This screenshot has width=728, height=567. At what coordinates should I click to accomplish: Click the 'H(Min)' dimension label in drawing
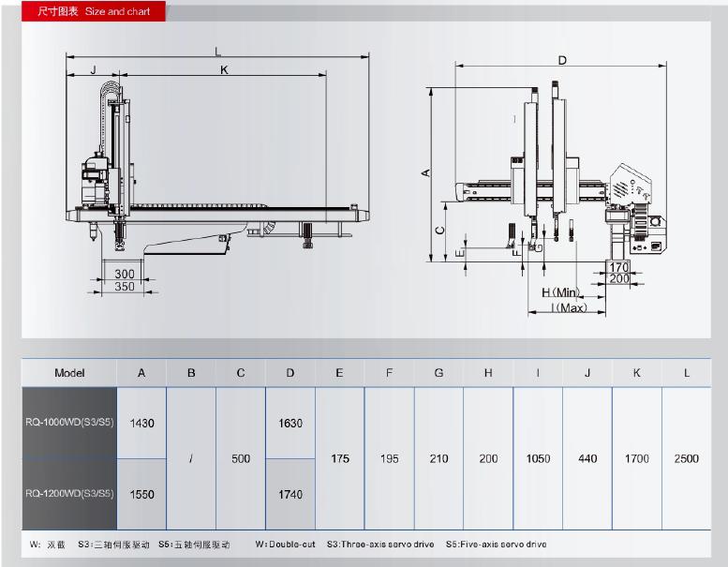pyautogui.click(x=561, y=293)
